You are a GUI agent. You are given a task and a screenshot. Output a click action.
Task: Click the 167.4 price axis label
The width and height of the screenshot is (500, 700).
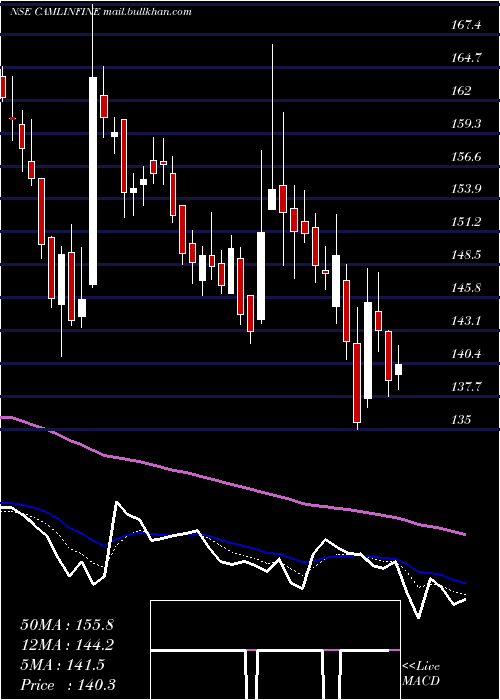467,25
